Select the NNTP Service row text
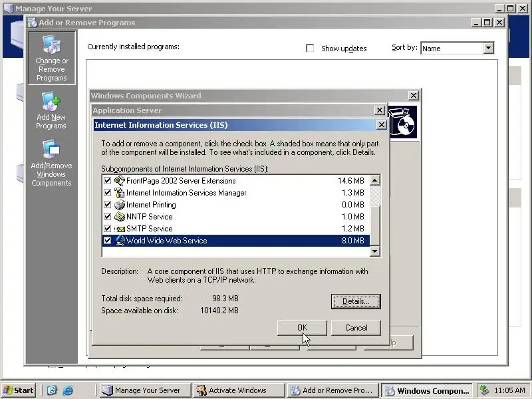The height and width of the screenshot is (399, 532). 149,217
